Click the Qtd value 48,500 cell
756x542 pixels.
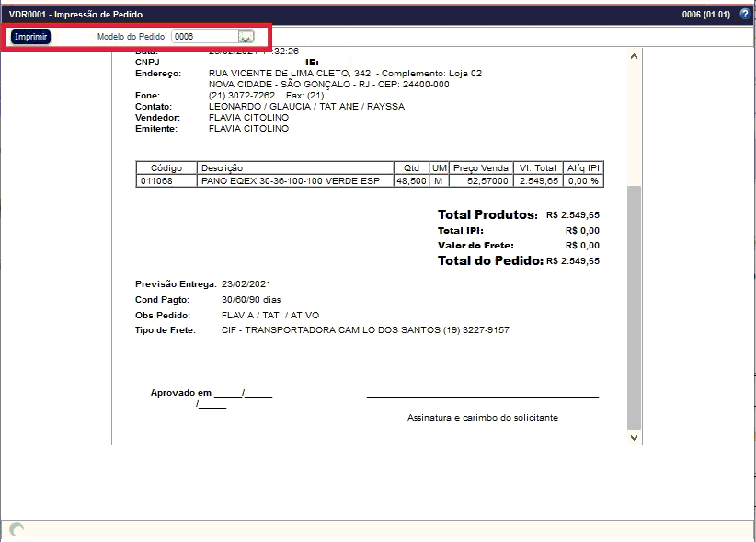click(410, 181)
